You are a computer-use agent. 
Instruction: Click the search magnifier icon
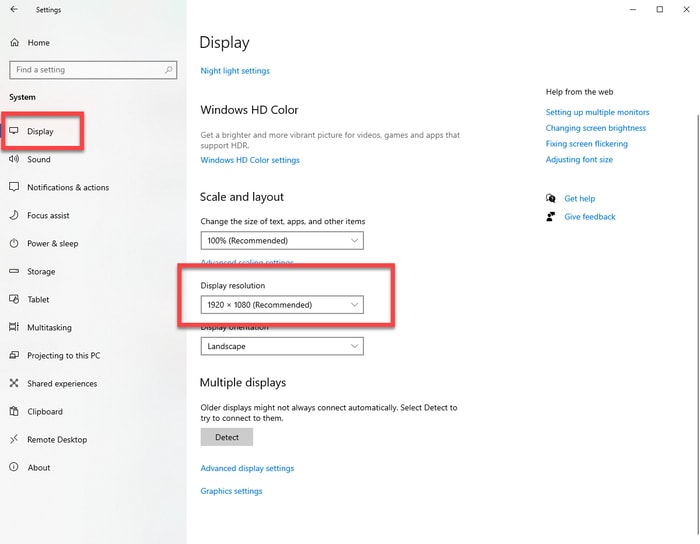pyautogui.click(x=170, y=70)
